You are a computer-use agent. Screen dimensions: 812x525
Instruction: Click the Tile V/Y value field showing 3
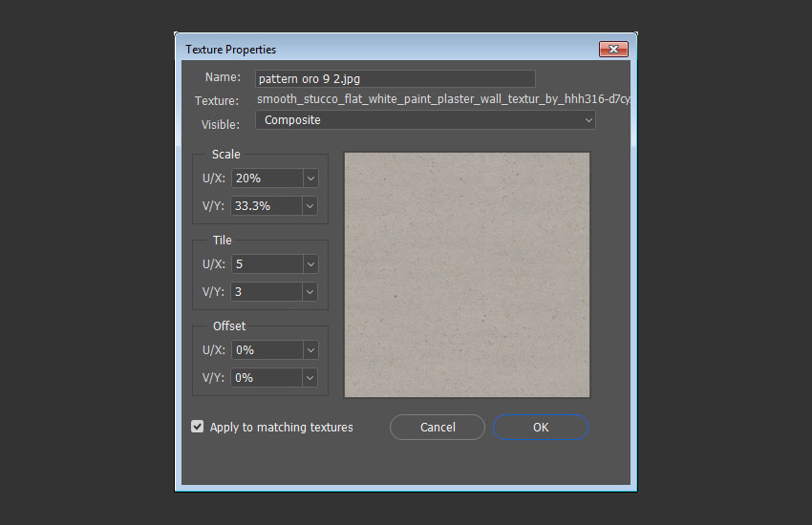pos(267,292)
